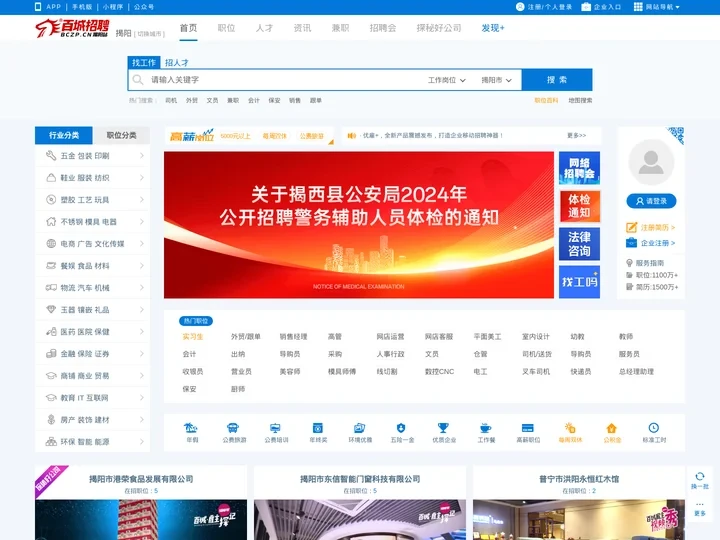Click the 企业注册 briefcase icon
The width and height of the screenshot is (720, 540).
[631, 243]
